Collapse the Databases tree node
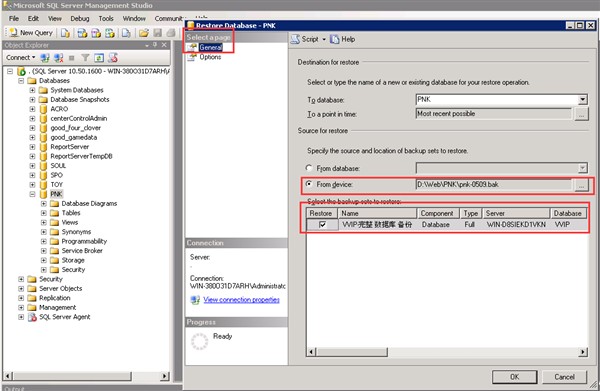Screen dimensions: 600x391 [x=21, y=81]
